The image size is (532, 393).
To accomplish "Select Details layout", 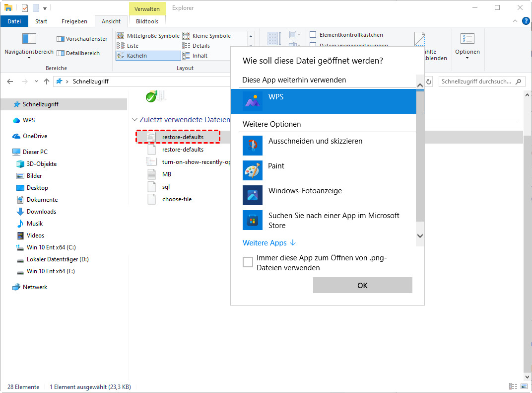I will [196, 46].
